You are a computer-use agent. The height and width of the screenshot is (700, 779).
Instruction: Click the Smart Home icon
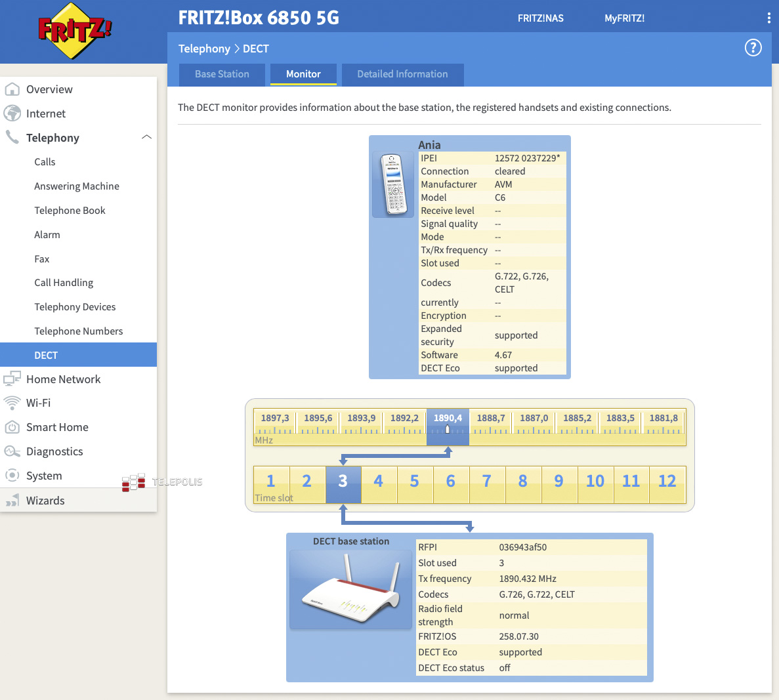[12, 427]
